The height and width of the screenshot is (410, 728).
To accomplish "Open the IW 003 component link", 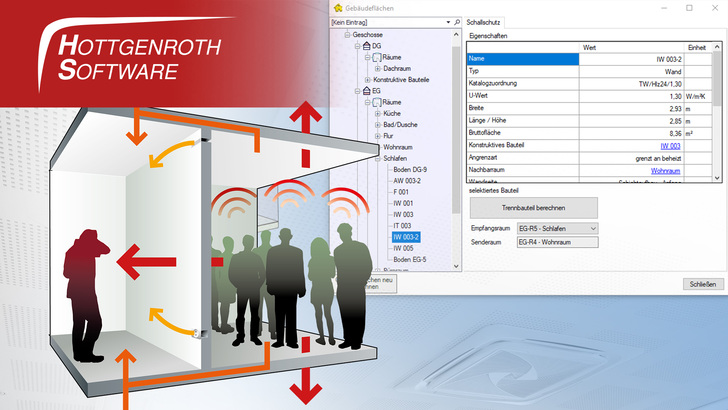I will pyautogui.click(x=671, y=144).
